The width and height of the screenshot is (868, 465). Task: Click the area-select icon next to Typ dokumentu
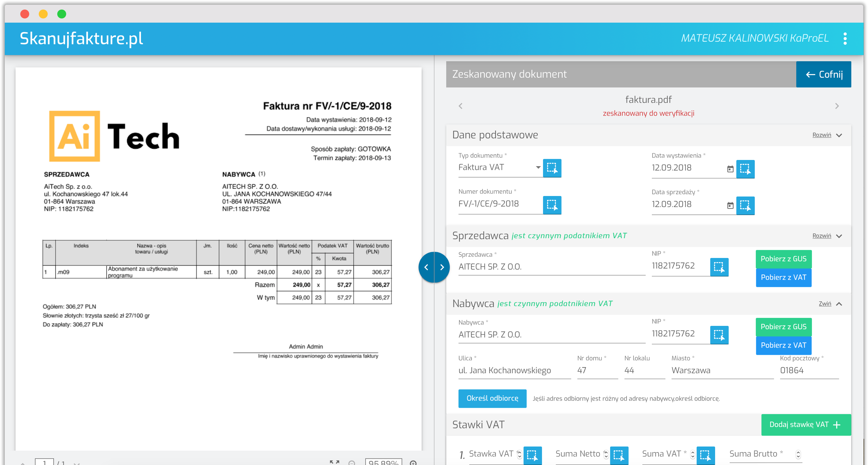pyautogui.click(x=552, y=168)
